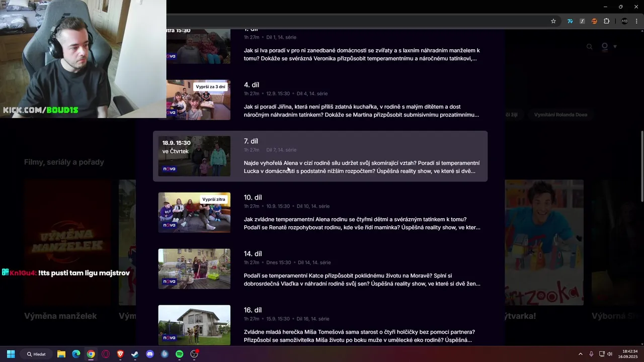Open the 4. díl episode thumbnail
The height and width of the screenshot is (362, 644).
click(198, 100)
